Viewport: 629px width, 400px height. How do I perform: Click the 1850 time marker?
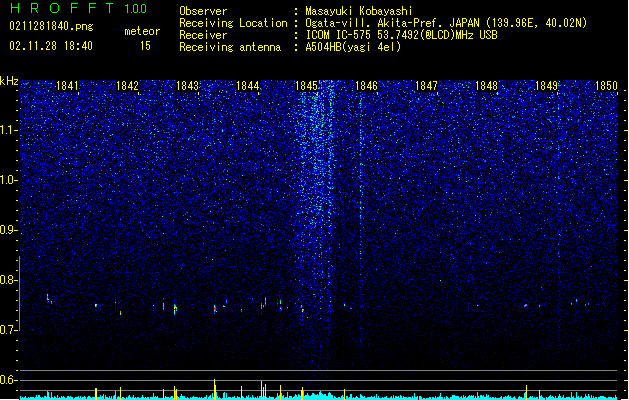coord(606,86)
